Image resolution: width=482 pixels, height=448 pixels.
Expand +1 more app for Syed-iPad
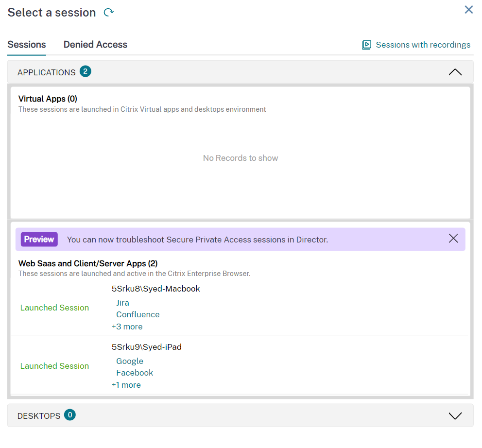click(126, 385)
